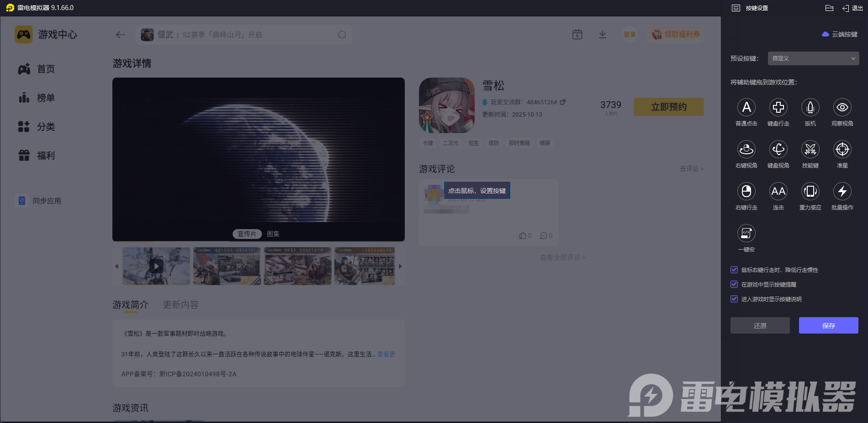Screen dimensions: 868x423
Task: Click the 连击 combo tap icon
Action: (778, 192)
